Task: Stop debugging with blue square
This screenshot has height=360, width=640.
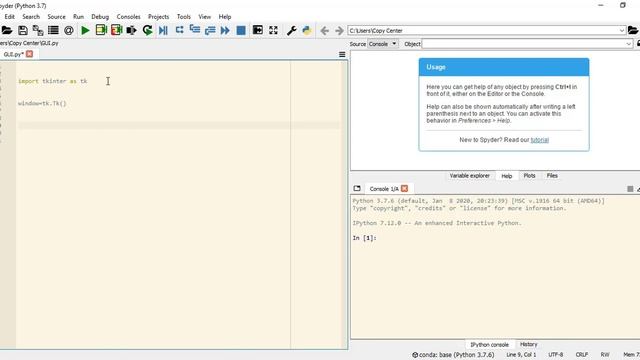Action: 241,30
